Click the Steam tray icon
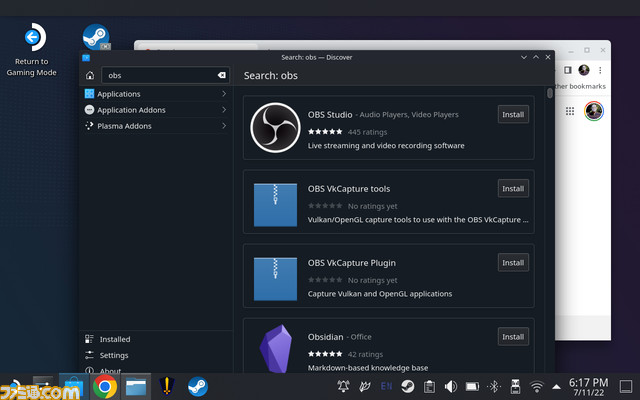Screen dimensions: 640x400 pos(407,386)
